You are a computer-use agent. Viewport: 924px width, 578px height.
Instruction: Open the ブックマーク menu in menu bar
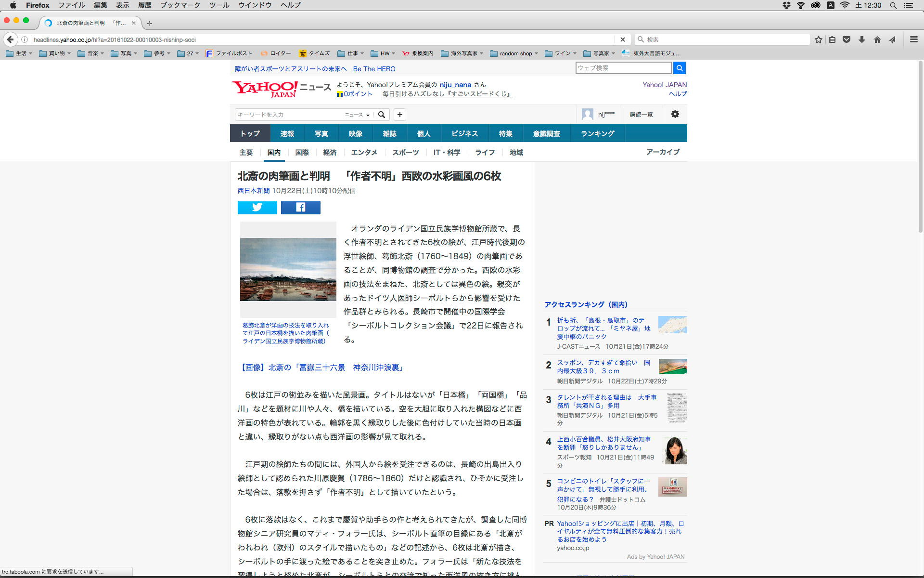tap(180, 5)
